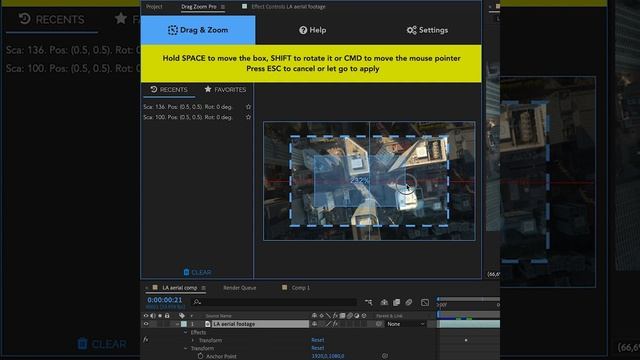The image size is (640, 360).
Task: Select the Sca: 136 recent preset
Action: point(188,107)
